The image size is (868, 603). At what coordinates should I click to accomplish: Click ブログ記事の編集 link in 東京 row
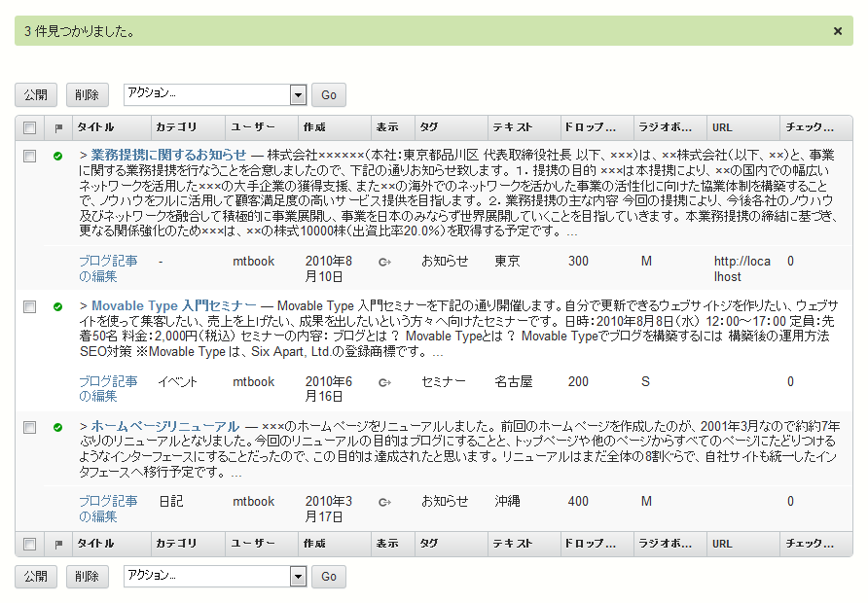point(108,268)
